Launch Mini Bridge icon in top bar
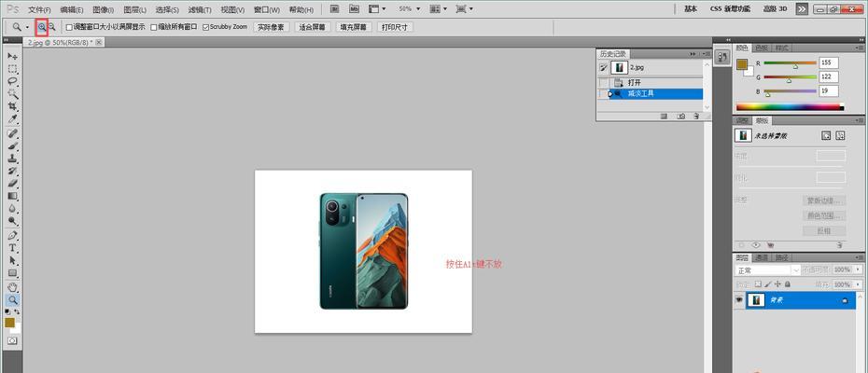 [353, 8]
